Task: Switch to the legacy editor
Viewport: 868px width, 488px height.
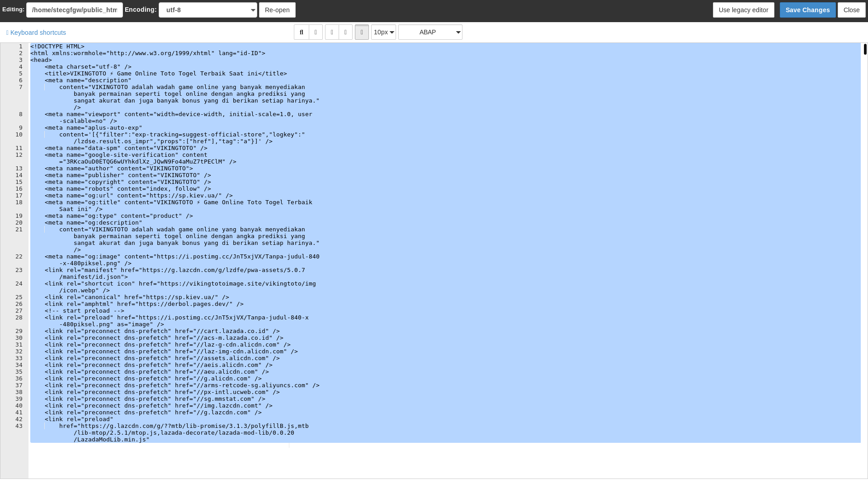Action: 743,10
